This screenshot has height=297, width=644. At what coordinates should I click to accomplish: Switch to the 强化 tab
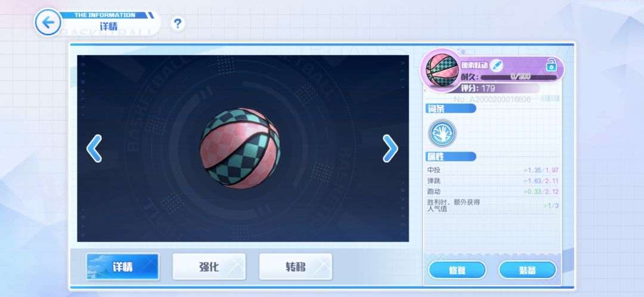point(209,267)
